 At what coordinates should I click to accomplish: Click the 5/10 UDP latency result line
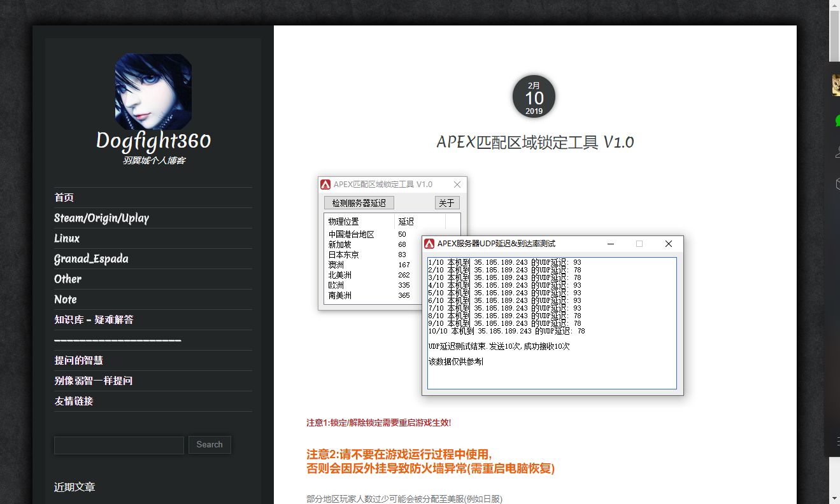coord(505,293)
